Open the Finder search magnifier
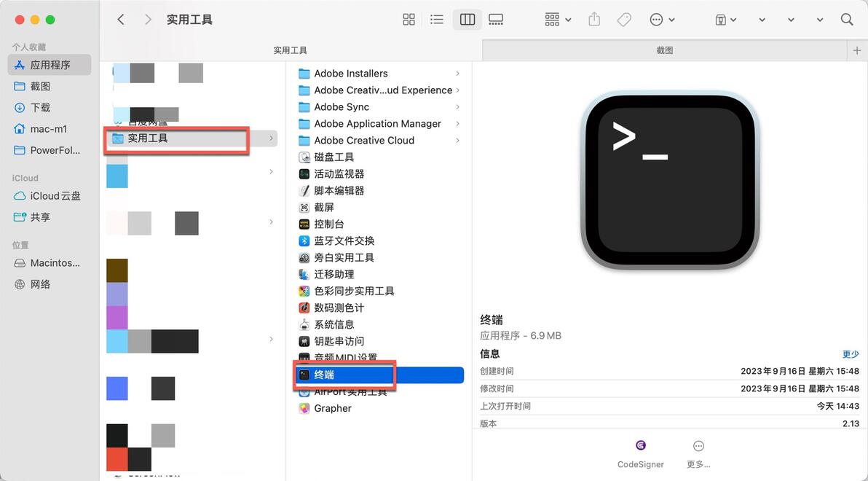The image size is (868, 481). coord(846,20)
